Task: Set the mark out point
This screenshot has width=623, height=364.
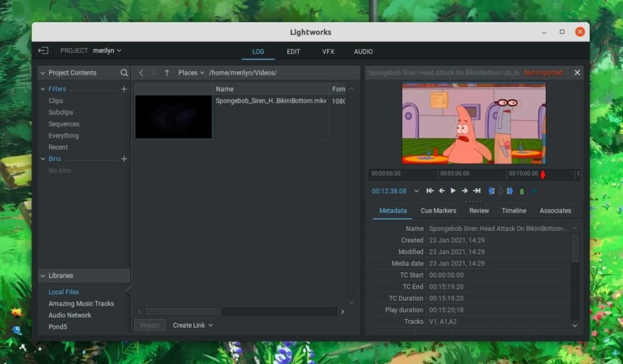Action: click(510, 191)
